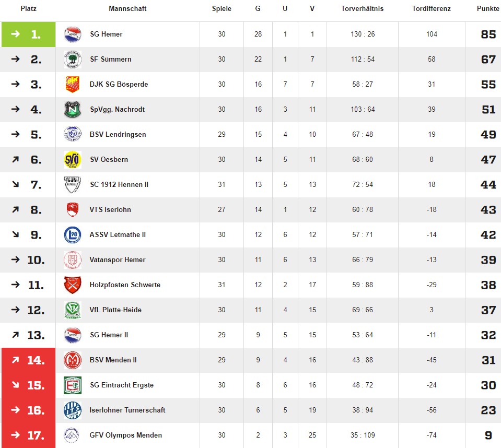Screen dimensions: 501x448
Task: Click the SF Sümmern club crest
Action: pyautogui.click(x=73, y=60)
